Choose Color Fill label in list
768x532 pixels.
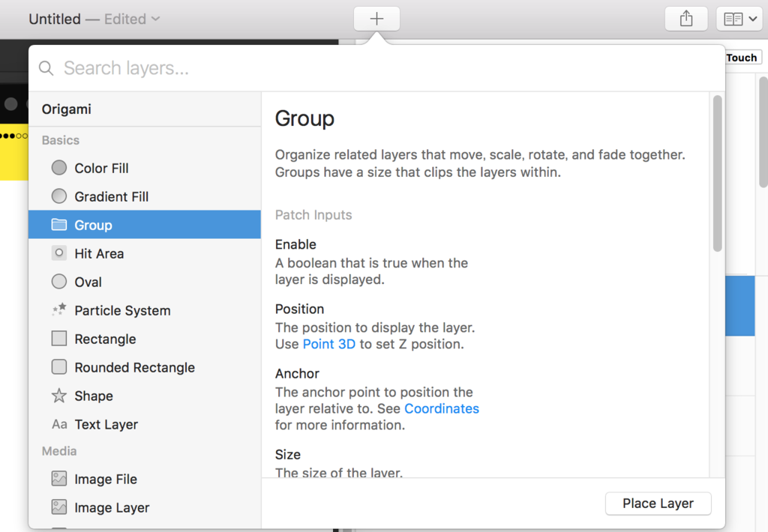point(101,169)
